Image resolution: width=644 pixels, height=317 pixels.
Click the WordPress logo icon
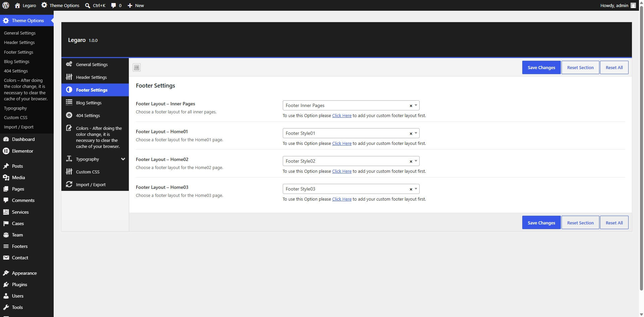5,5
